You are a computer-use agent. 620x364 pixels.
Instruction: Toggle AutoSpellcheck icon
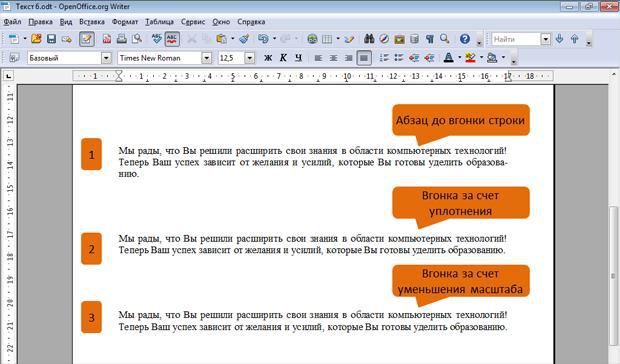pos(172,39)
